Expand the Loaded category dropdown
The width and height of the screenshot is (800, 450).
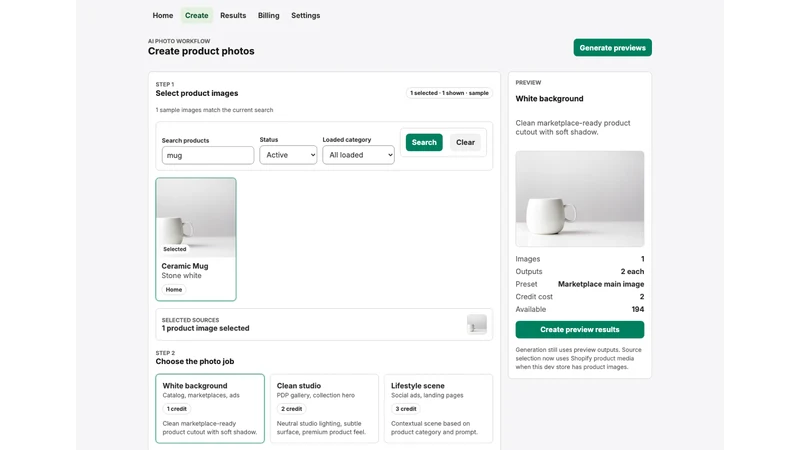pyautogui.click(x=358, y=155)
